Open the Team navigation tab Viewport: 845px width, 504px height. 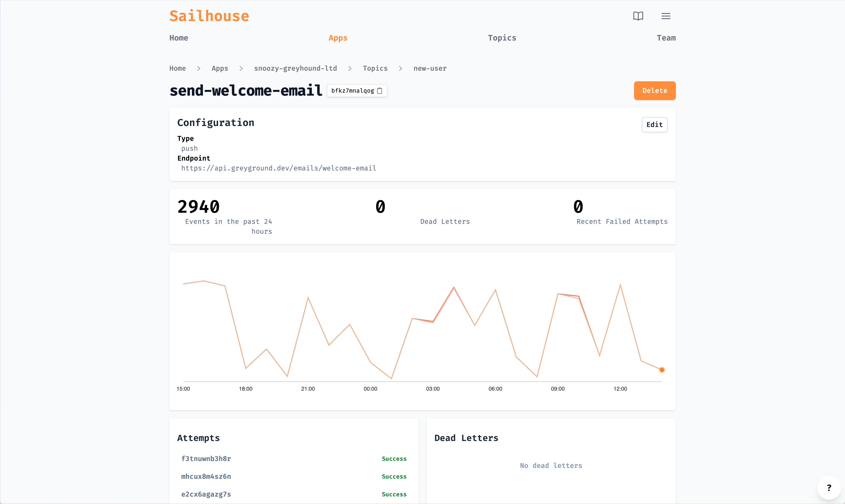point(666,38)
